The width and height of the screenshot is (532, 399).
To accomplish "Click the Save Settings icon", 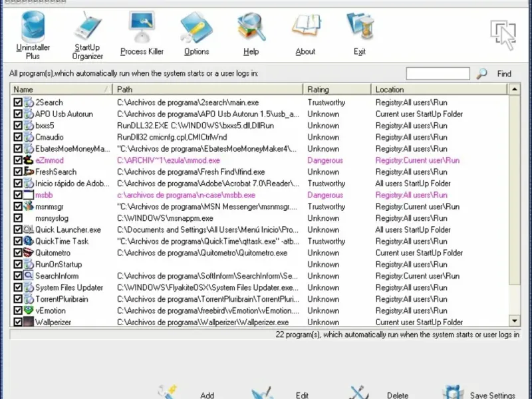I will point(454,393).
